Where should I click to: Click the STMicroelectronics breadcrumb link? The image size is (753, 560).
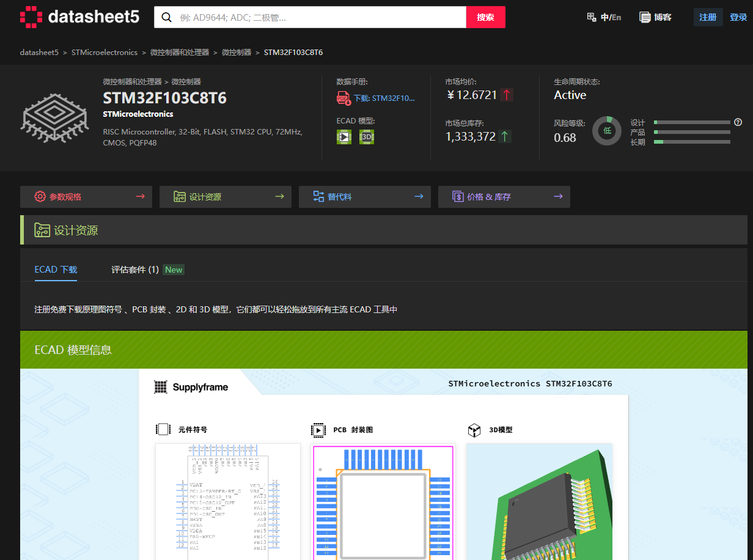(105, 53)
